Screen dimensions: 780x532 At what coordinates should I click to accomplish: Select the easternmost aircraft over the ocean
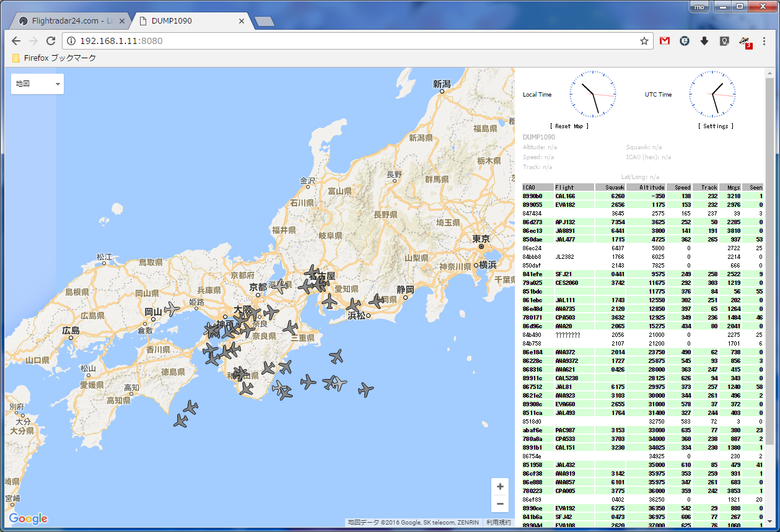click(366, 390)
